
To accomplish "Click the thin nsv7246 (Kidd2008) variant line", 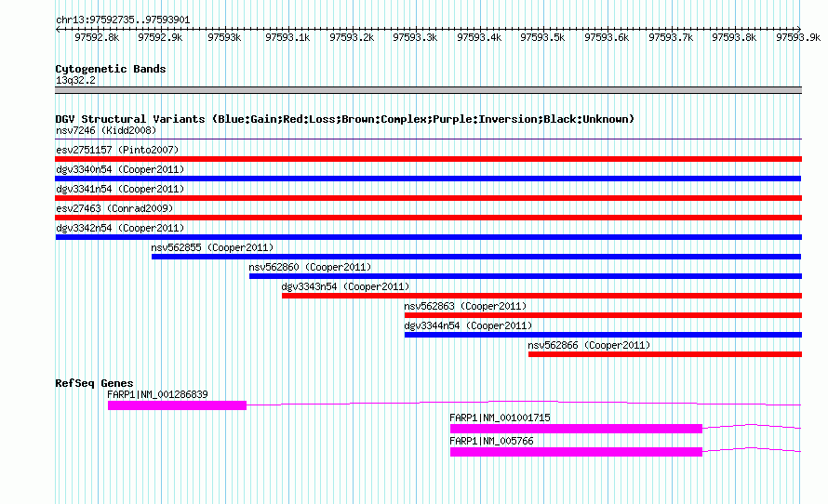I will click(x=428, y=139).
